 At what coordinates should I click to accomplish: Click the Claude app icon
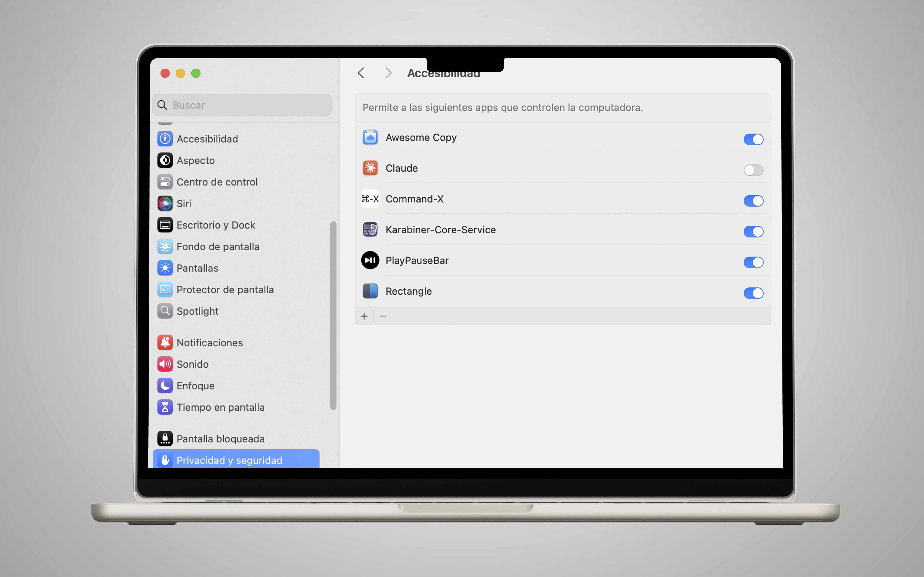(370, 168)
